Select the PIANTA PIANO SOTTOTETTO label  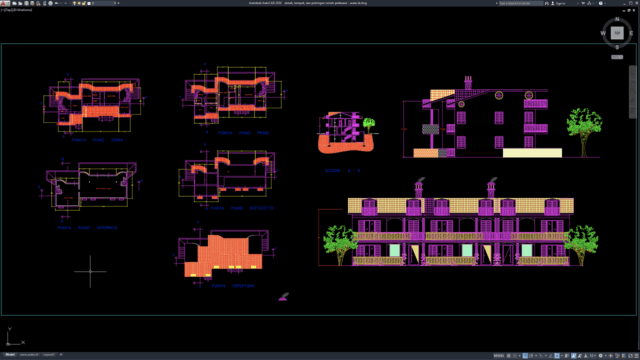click(242, 208)
